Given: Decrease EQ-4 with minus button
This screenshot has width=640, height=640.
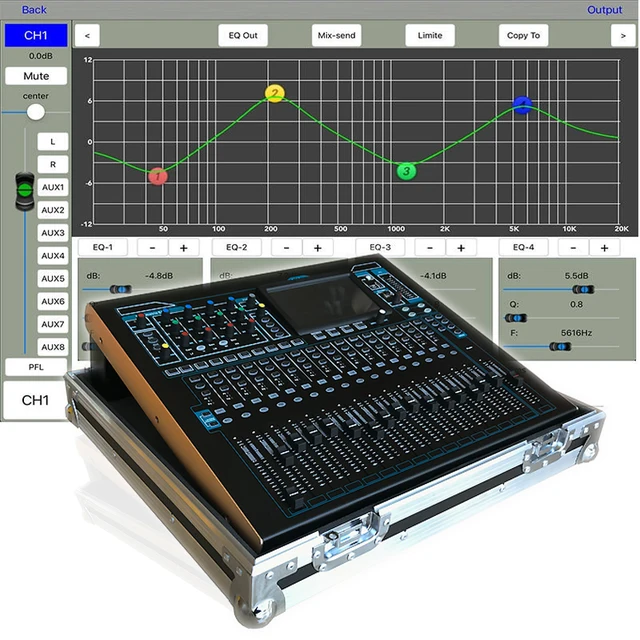Looking at the screenshot, I should pyautogui.click(x=573, y=248).
